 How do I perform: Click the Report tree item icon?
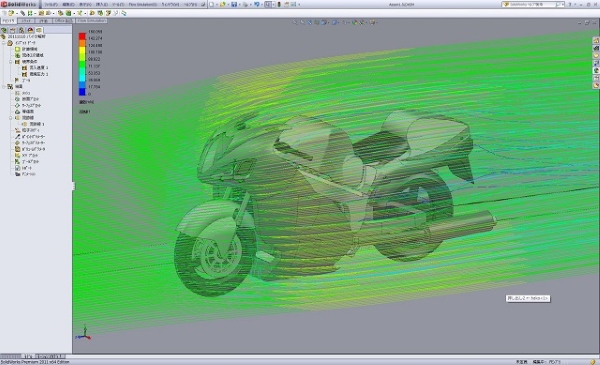[x=18, y=168]
